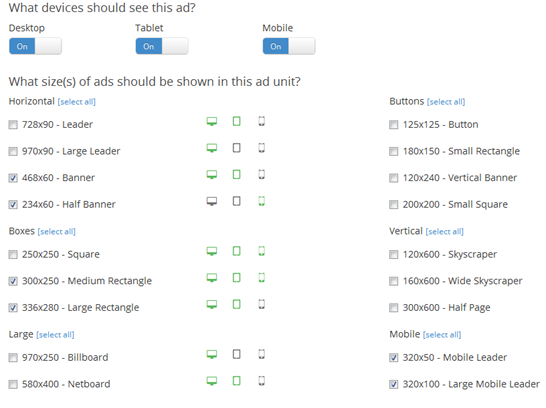Viewport: 546px width, 408px height.
Task: Check the 160x600 Wide Skyscraper checkbox
Action: [x=393, y=281]
